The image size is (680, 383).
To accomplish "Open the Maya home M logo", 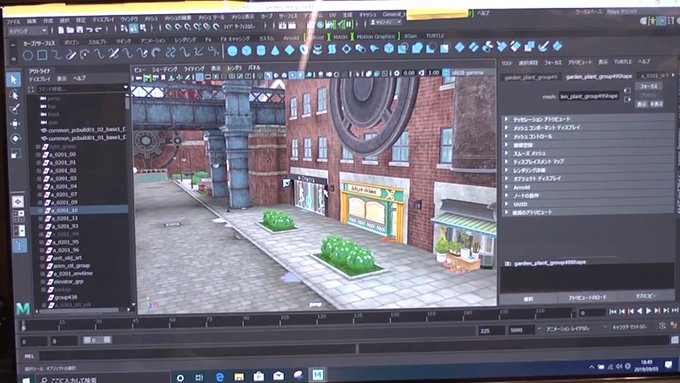I will click(x=23, y=309).
